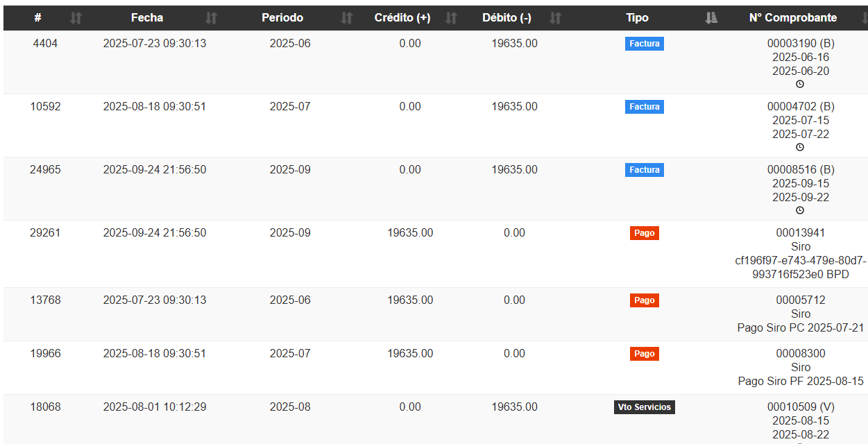Click the sort icon beside Crédito (+) header
This screenshot has width=868, height=444.
[x=451, y=19]
